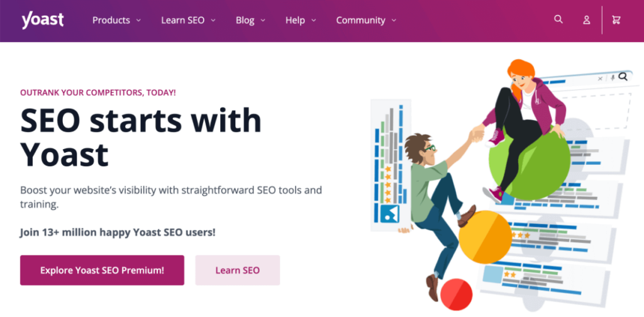The height and width of the screenshot is (317, 644).
Task: Expand the chevron next to Products
Action: (138, 20)
